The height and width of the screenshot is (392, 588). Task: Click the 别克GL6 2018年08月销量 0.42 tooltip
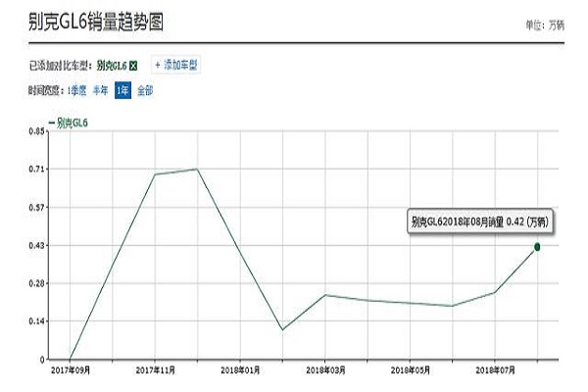479,221
